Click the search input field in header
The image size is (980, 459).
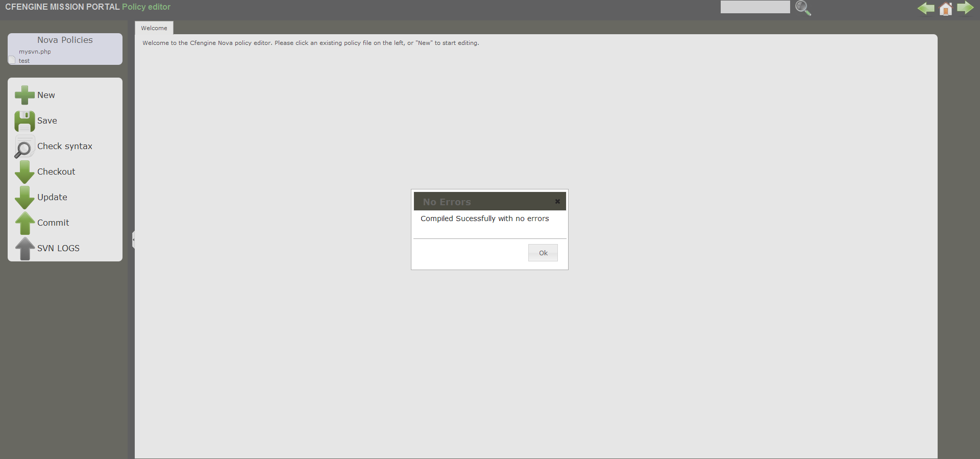pos(755,7)
